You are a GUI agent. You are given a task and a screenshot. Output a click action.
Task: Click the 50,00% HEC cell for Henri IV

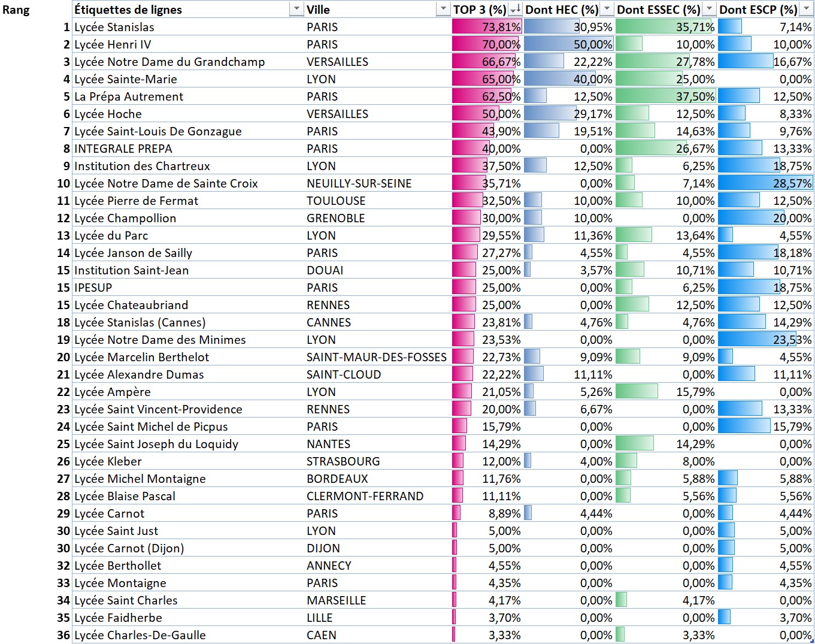coord(569,44)
